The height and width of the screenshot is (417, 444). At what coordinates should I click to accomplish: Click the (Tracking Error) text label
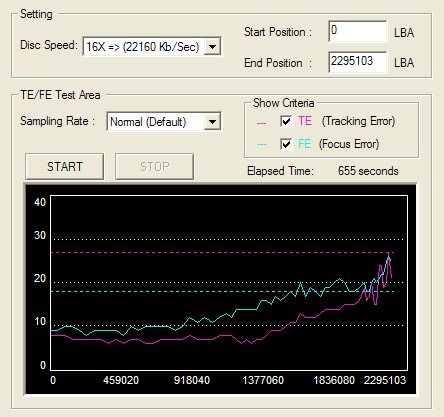358,121
